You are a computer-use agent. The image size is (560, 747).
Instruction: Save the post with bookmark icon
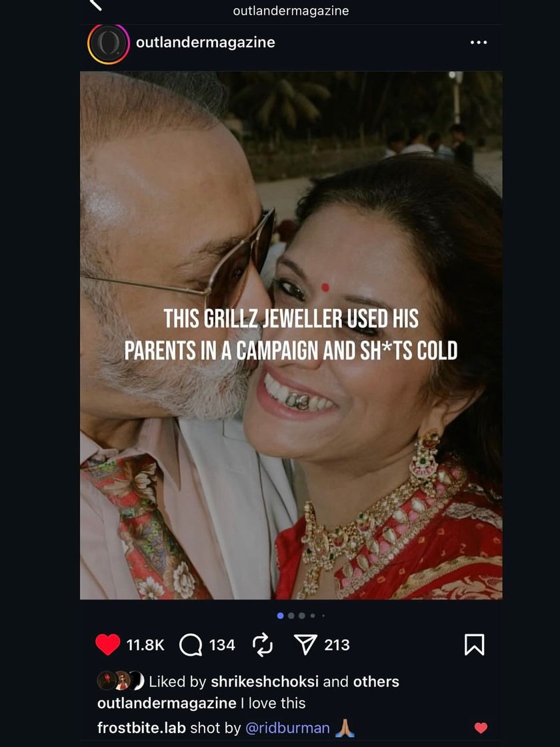(x=474, y=645)
